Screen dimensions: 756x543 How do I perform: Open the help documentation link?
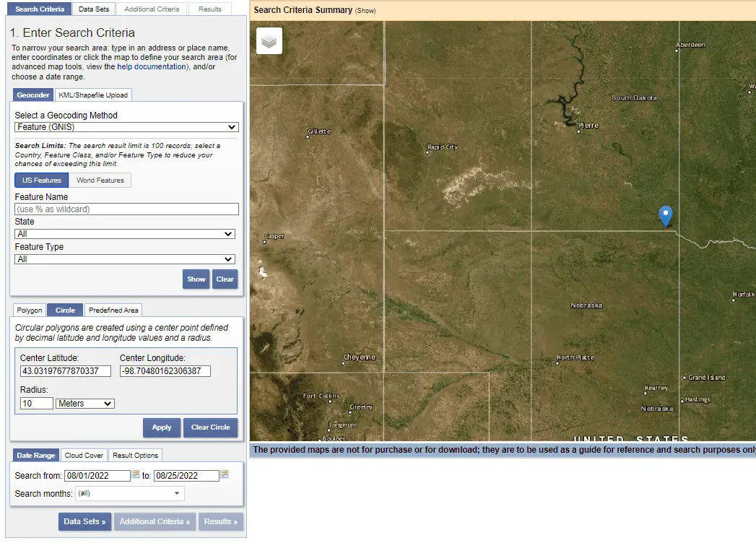click(150, 66)
